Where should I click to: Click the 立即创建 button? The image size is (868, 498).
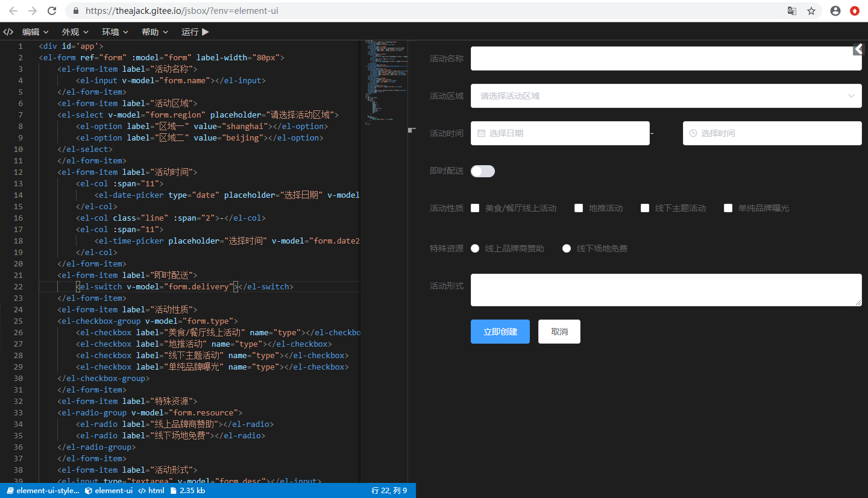500,332
